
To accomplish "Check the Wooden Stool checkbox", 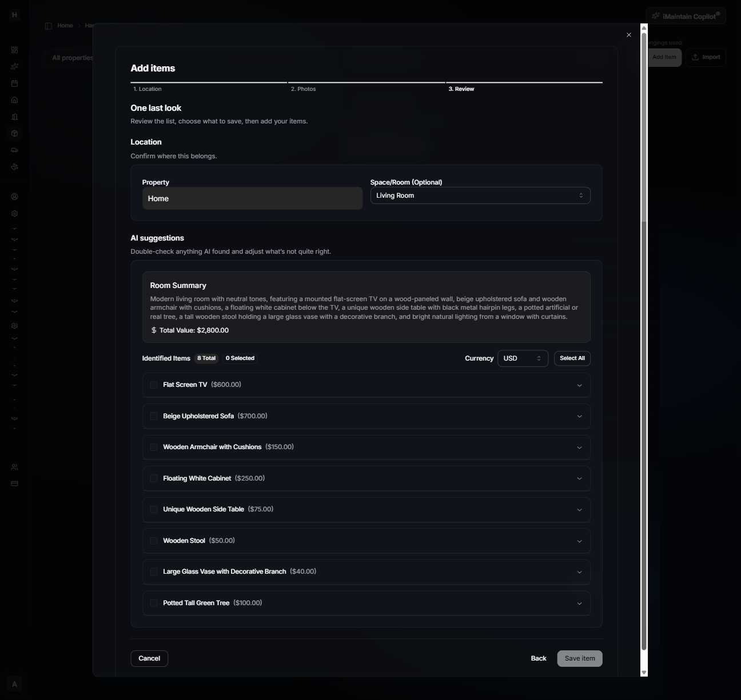I will pos(154,540).
